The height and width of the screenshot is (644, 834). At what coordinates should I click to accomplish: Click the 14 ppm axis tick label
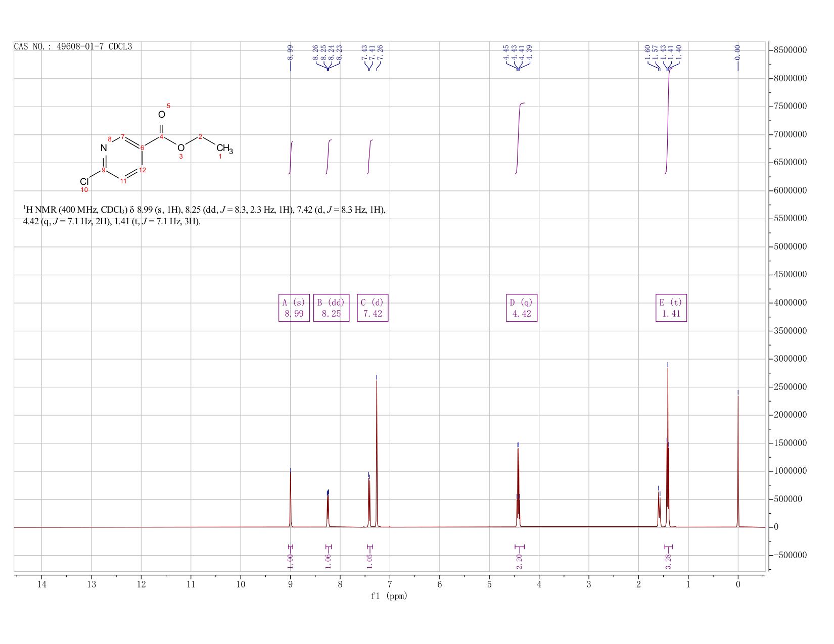pos(41,584)
